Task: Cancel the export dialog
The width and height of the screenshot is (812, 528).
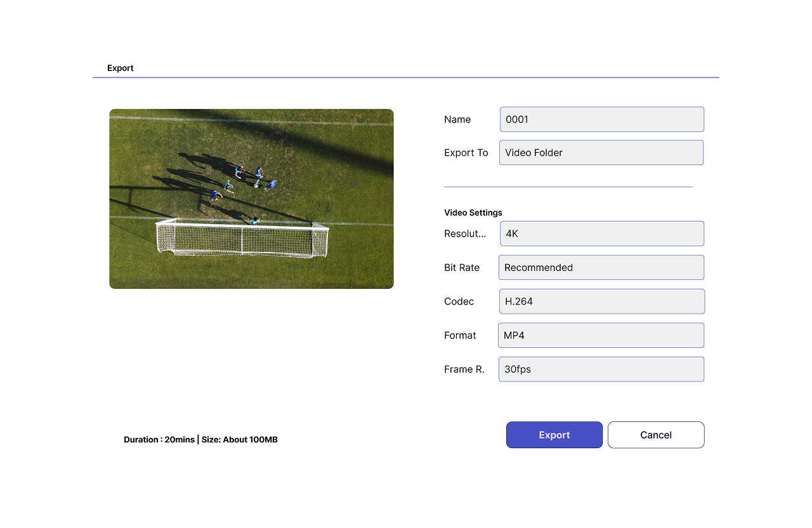Action: 655,435
